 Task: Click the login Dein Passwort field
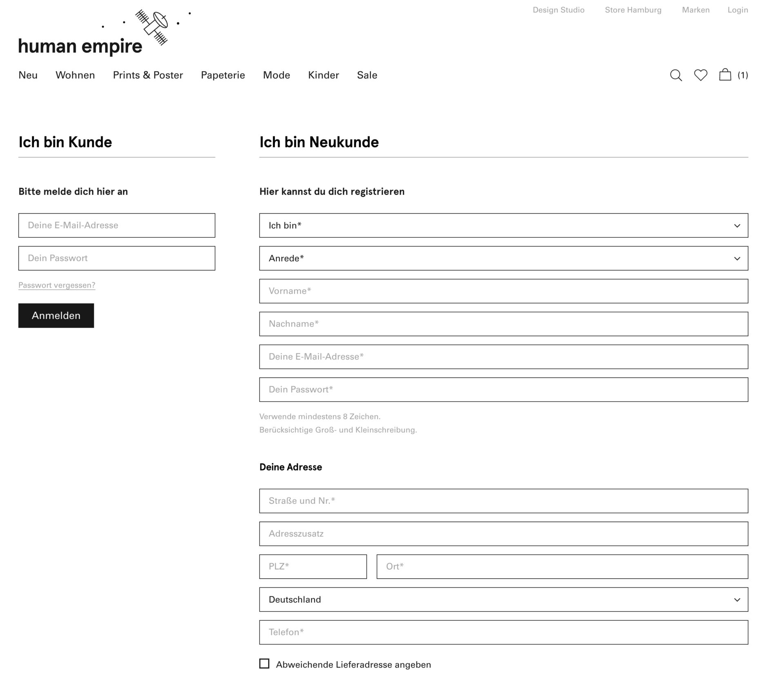tap(117, 258)
